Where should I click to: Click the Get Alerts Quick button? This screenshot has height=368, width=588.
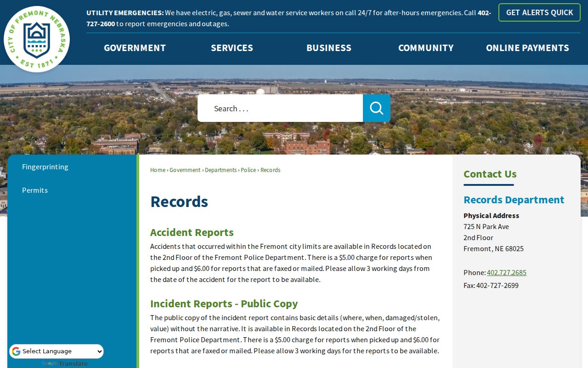pos(540,12)
